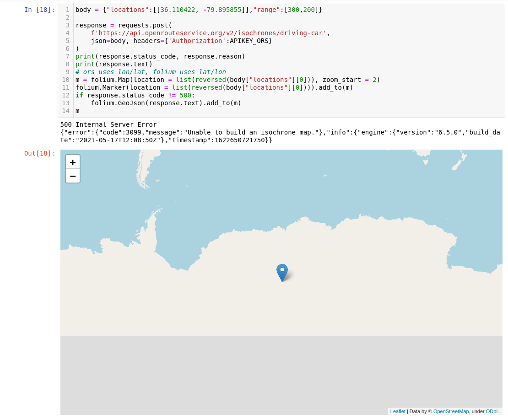Click the In [18] cell prompt
This screenshot has height=420, width=508.
pyautogui.click(x=39, y=10)
